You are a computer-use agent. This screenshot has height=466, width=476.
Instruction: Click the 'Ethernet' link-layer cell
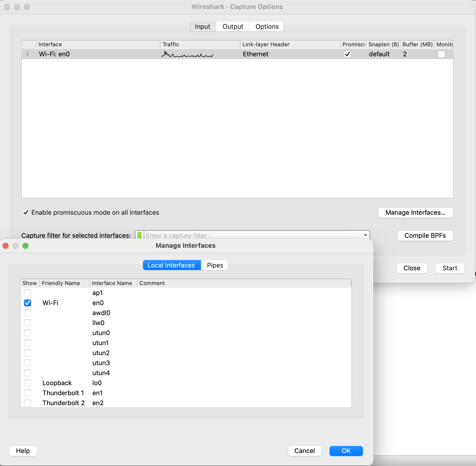coord(255,54)
